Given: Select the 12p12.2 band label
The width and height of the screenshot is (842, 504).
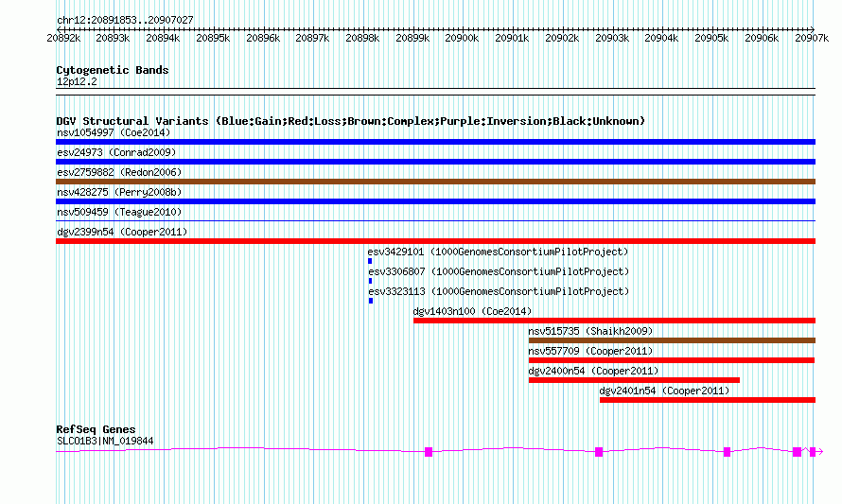Looking at the screenshot, I should (77, 81).
